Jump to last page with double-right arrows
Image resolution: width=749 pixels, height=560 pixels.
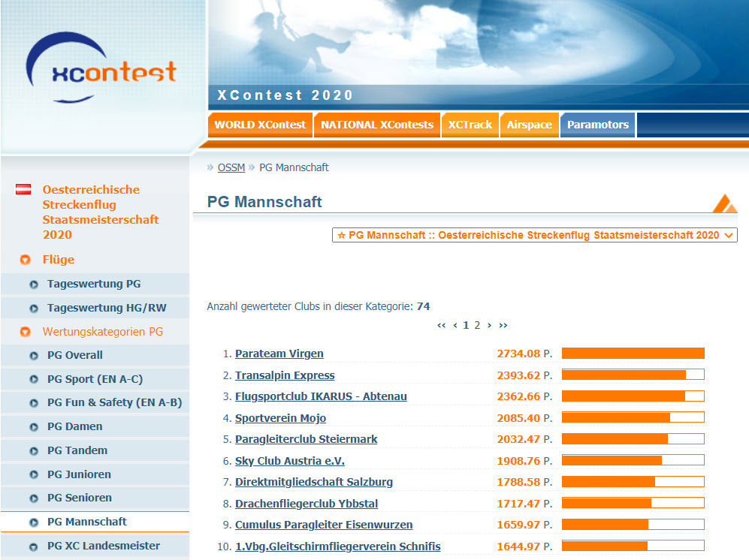(503, 326)
